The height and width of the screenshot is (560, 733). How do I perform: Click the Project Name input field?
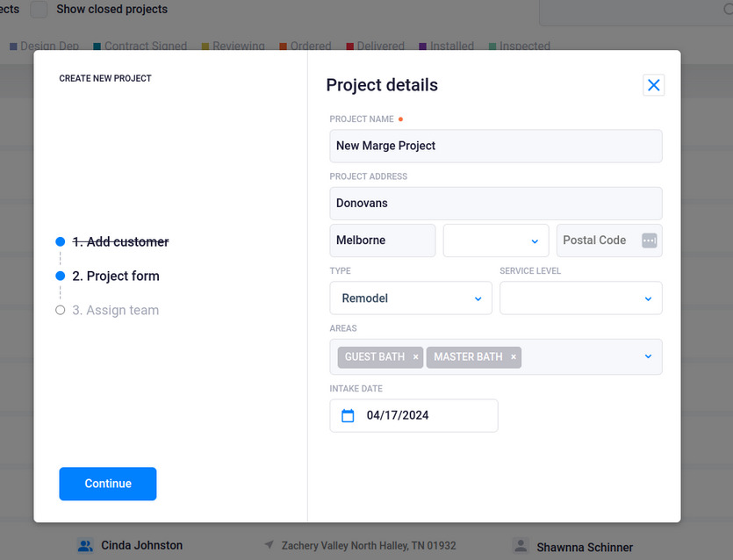(x=495, y=147)
